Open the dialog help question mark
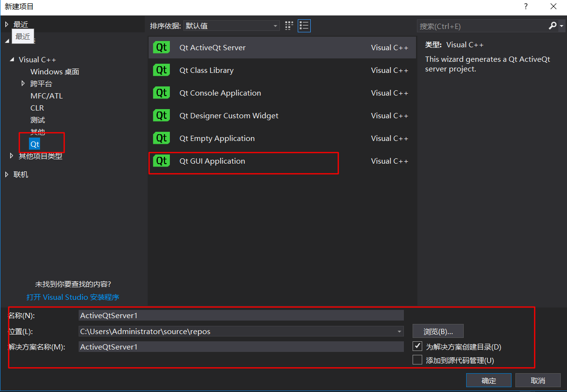This screenshot has height=392, width=567. pos(526,6)
